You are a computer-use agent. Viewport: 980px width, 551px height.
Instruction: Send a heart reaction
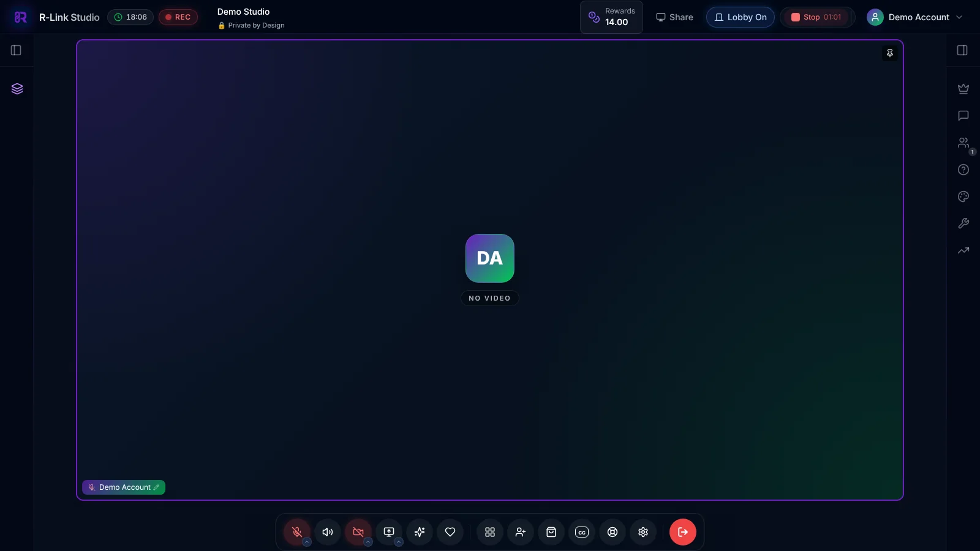point(450,532)
